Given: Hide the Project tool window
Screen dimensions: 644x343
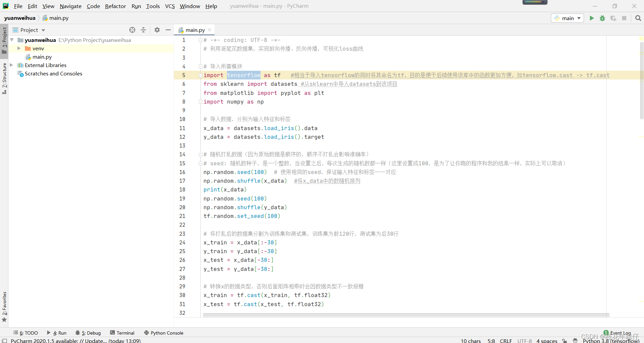Looking at the screenshot, I should point(168,30).
